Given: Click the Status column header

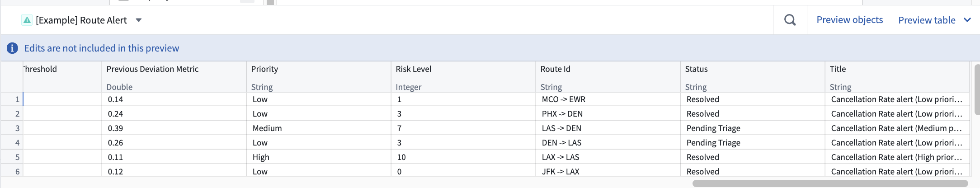Looking at the screenshot, I should point(696,69).
